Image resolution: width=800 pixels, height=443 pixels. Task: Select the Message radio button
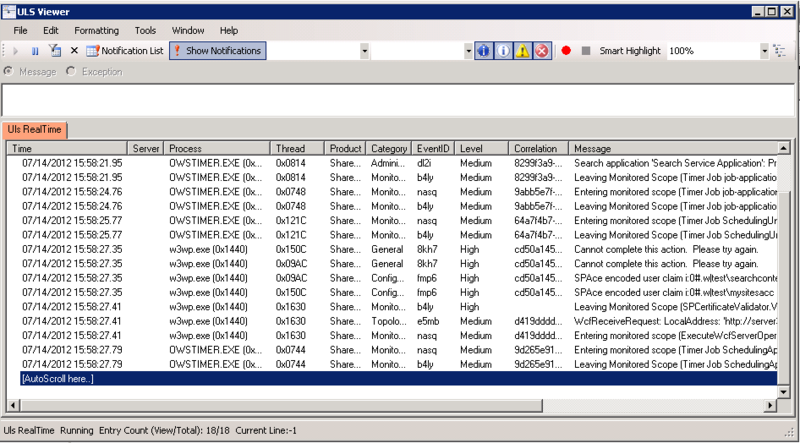pyautogui.click(x=10, y=71)
